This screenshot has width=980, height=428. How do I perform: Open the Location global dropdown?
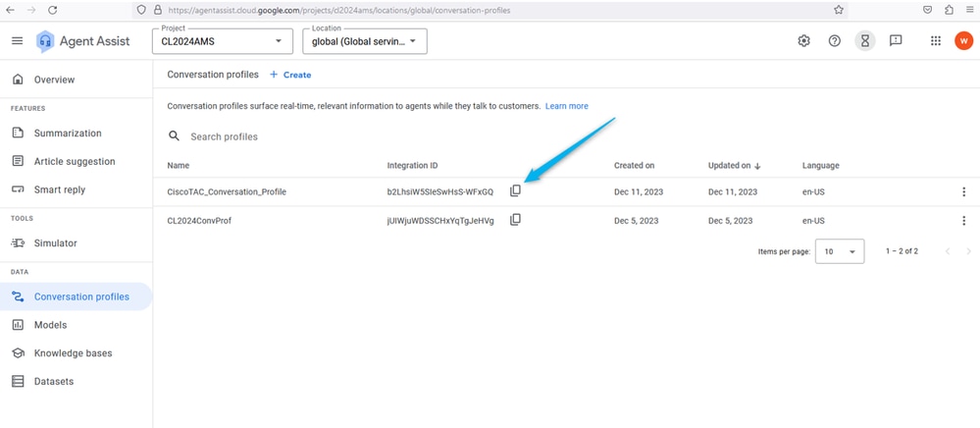(x=365, y=41)
